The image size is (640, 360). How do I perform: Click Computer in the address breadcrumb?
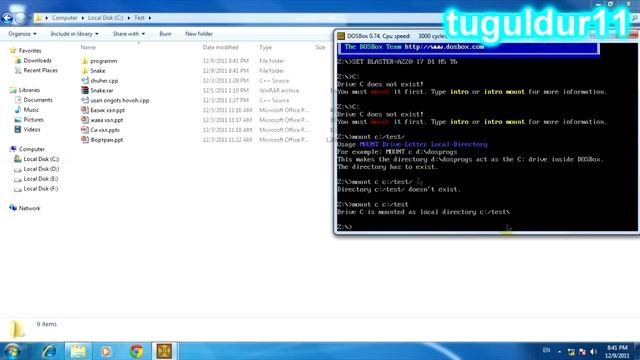click(64, 18)
